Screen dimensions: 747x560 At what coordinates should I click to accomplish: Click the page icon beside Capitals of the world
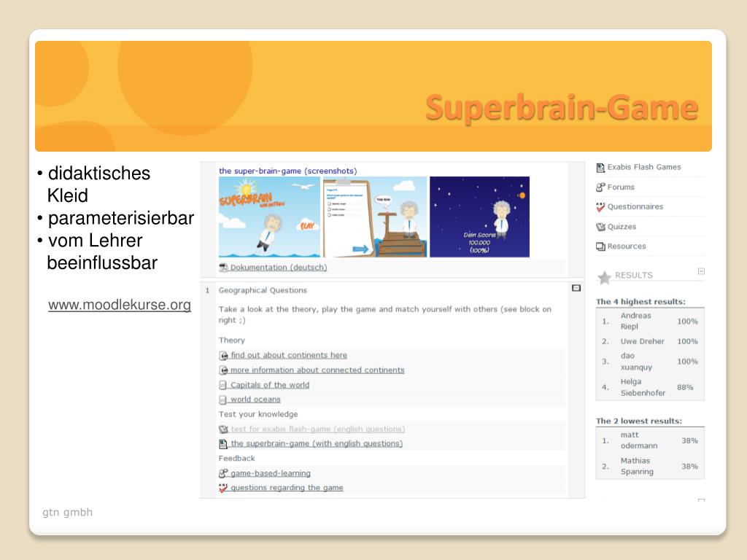[222, 385]
